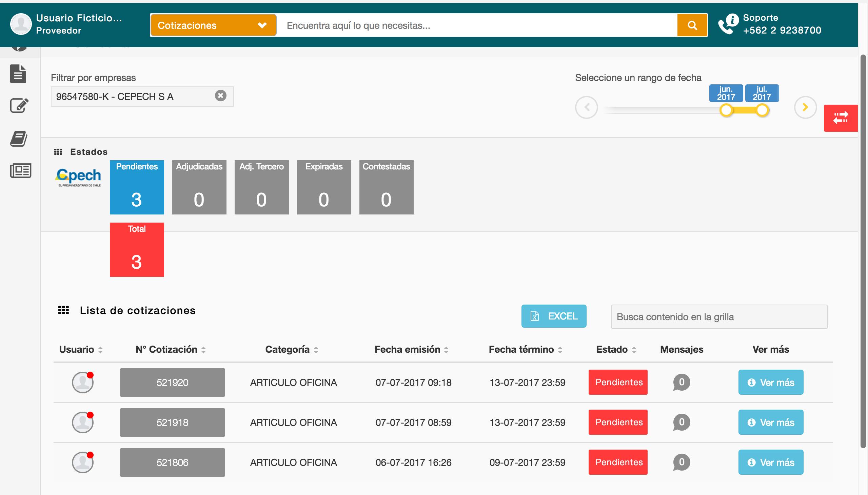Click Ver más for quotation 521918

771,422
